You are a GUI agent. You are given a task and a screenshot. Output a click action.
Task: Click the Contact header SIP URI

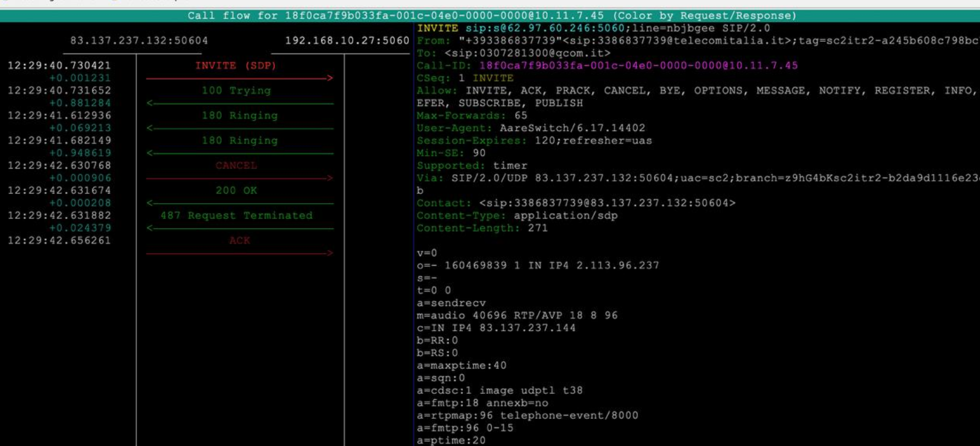(x=607, y=203)
